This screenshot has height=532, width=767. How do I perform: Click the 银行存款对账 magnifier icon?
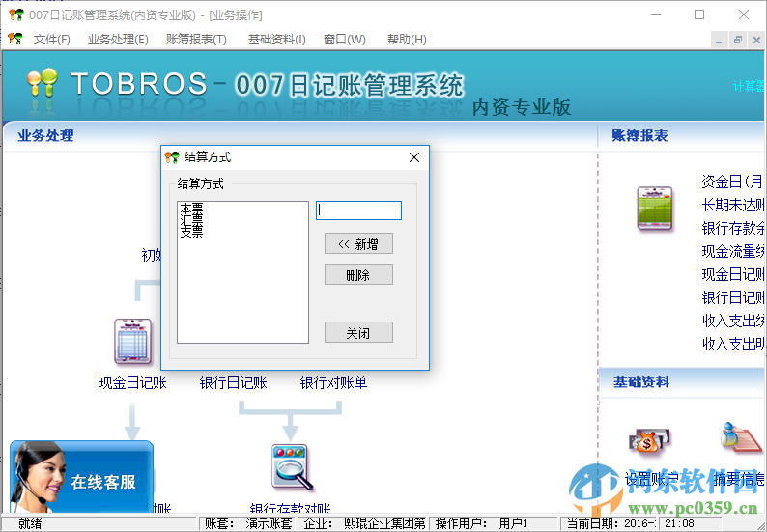pos(292,467)
